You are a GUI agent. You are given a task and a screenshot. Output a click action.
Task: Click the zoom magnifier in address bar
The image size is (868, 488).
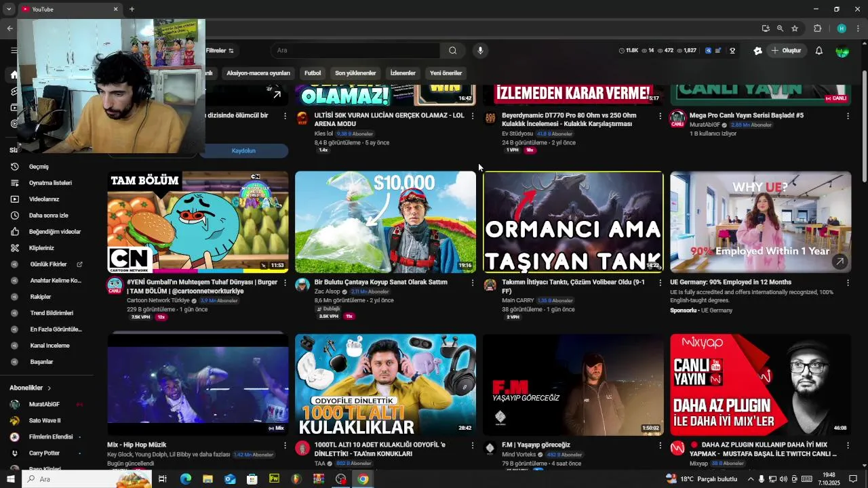coord(780,28)
